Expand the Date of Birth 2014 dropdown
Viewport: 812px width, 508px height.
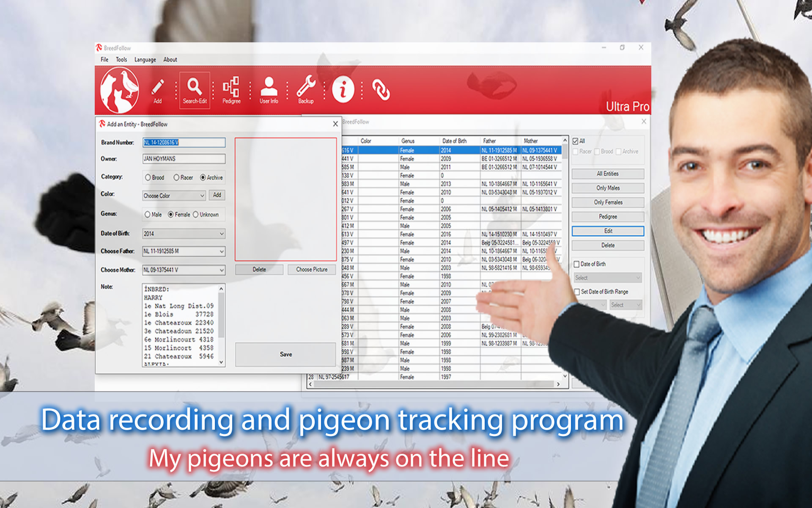point(222,234)
